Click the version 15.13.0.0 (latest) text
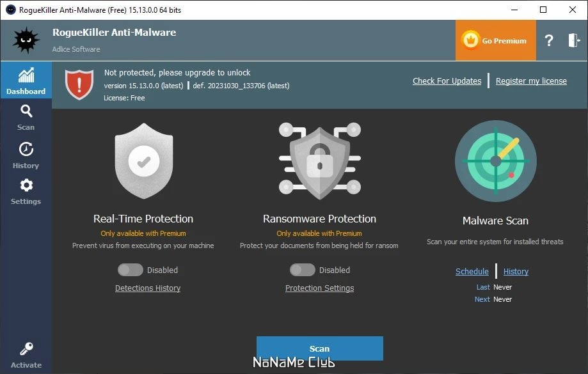588x374 pixels. coord(143,86)
